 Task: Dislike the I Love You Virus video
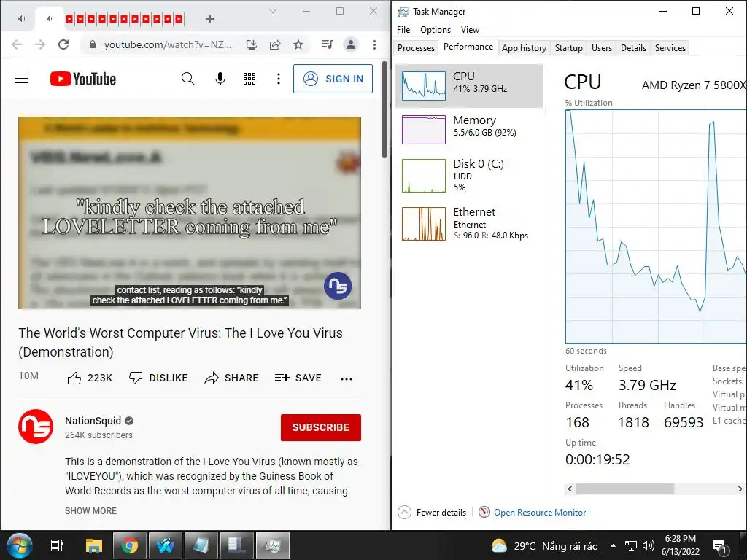coord(158,378)
